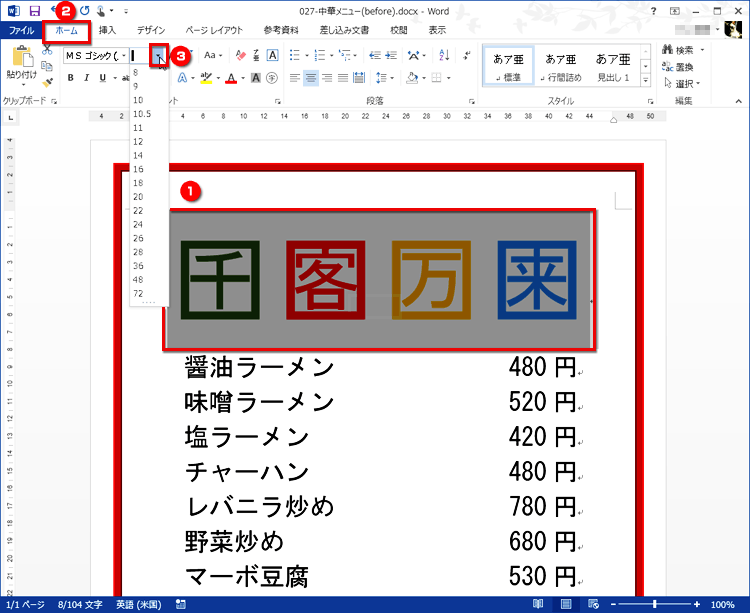Screen dimensions: 750x613
Task: Click the Increase Indent icon
Action: point(391,55)
